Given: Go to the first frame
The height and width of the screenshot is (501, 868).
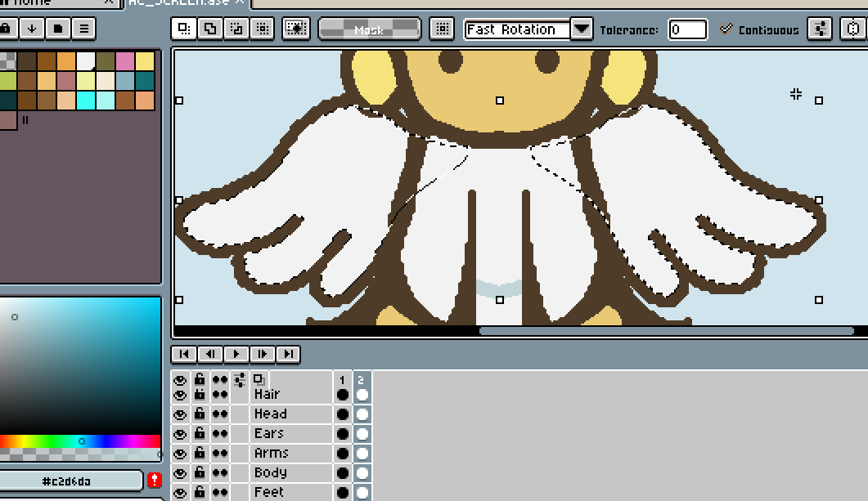Looking at the screenshot, I should click(x=184, y=354).
